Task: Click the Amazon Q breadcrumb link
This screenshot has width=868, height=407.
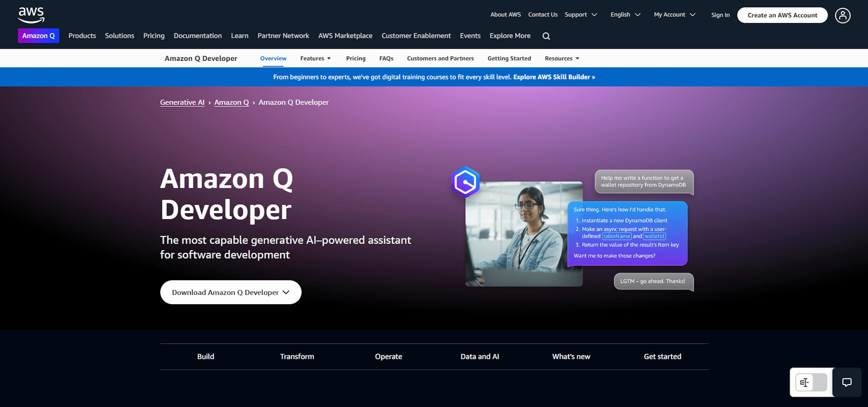Action: click(x=231, y=102)
